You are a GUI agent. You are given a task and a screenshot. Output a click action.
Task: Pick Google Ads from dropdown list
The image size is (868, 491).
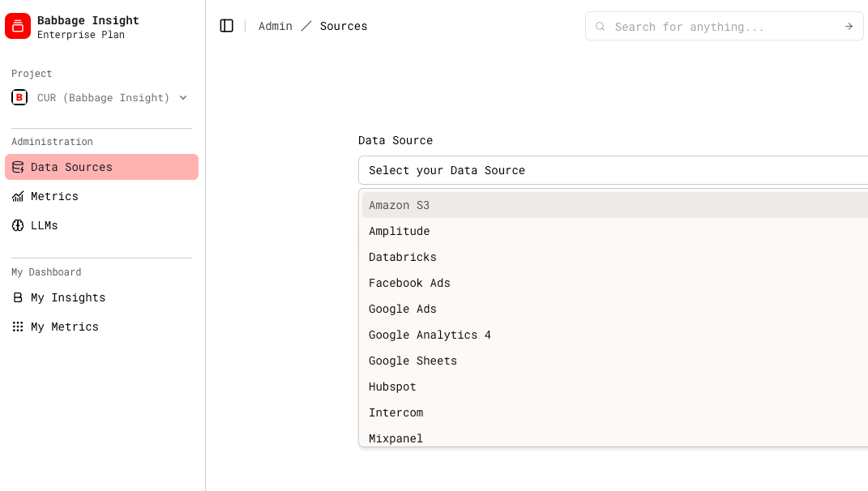[615, 309]
